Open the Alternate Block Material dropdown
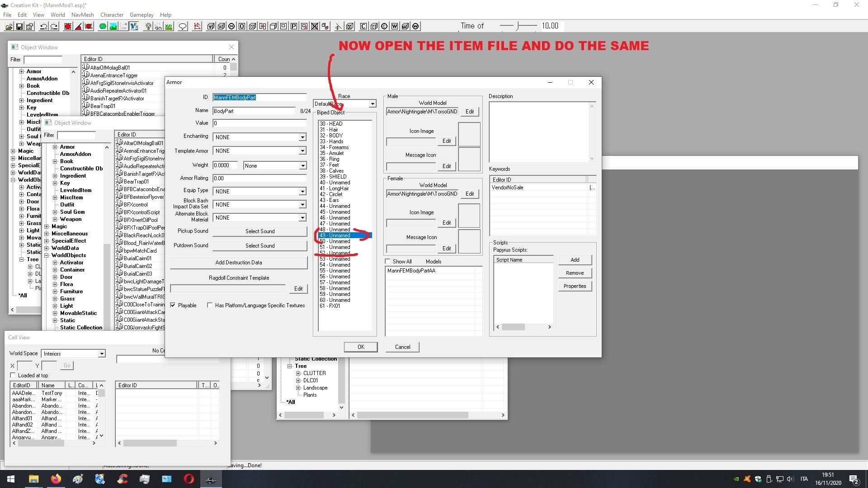 pos(302,218)
